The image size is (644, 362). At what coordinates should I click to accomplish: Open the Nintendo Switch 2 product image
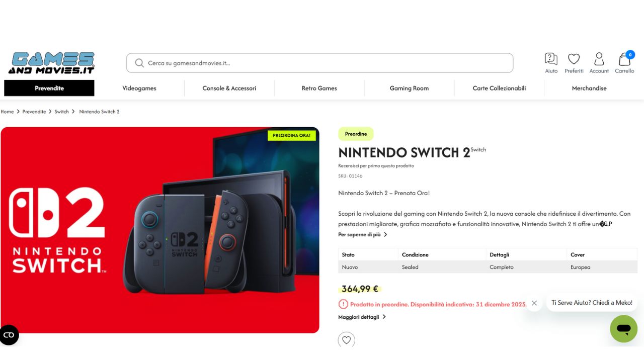[160, 230]
